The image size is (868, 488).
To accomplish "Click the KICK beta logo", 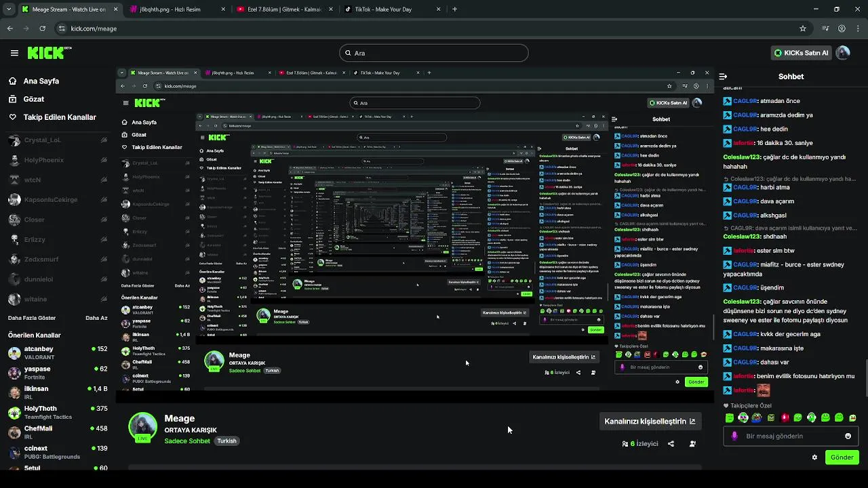I will (50, 53).
